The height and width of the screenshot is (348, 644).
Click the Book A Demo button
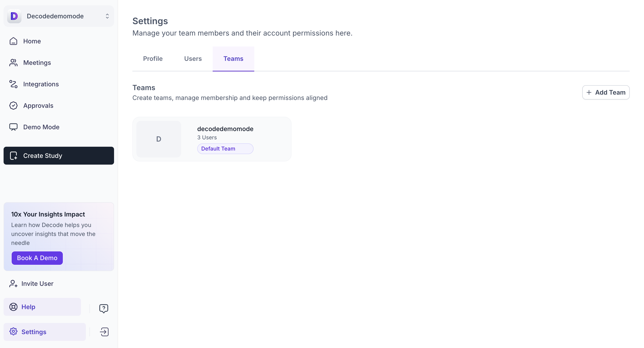[x=37, y=258]
